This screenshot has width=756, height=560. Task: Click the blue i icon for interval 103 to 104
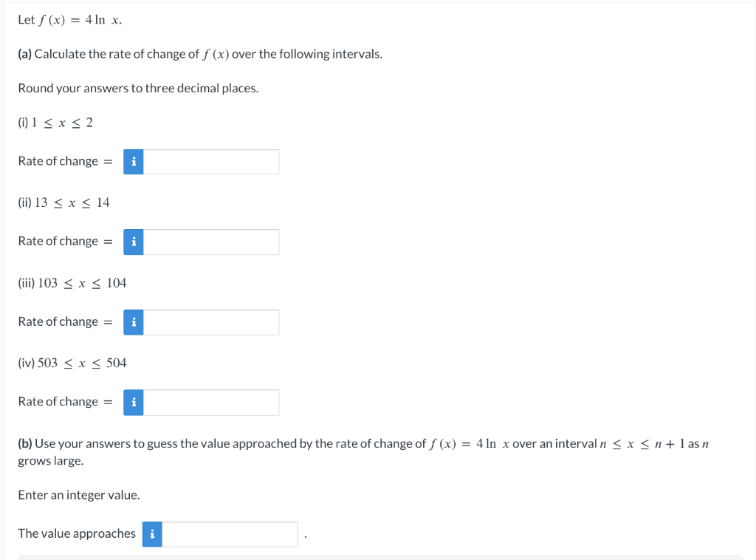click(133, 322)
